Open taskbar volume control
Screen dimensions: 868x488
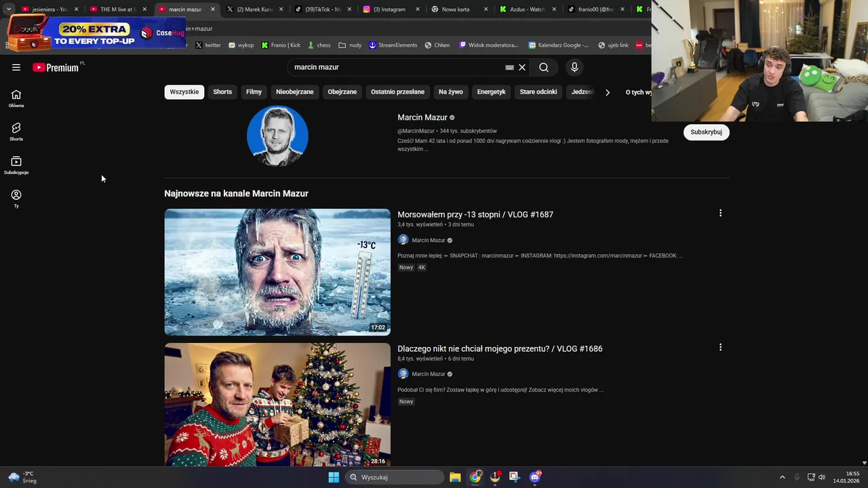pyautogui.click(x=821, y=477)
